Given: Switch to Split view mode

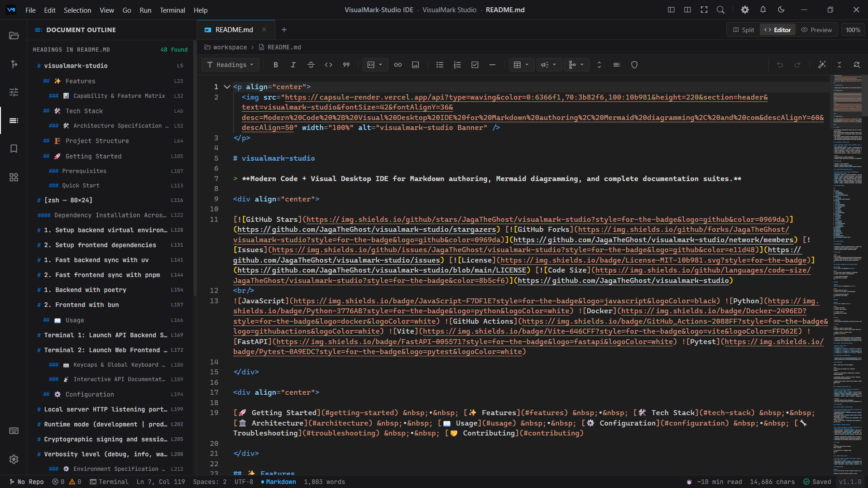Looking at the screenshot, I should coord(743,30).
